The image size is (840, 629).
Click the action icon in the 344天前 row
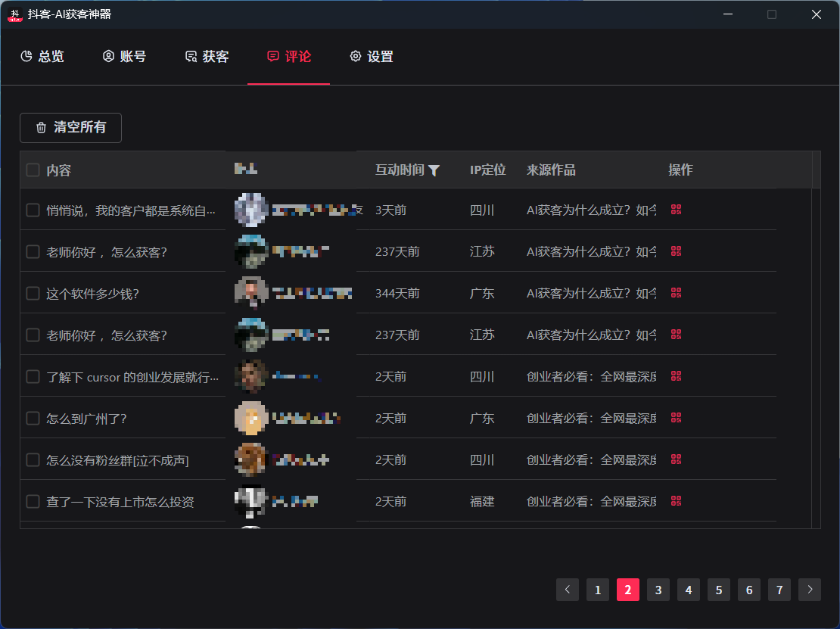pos(677,293)
